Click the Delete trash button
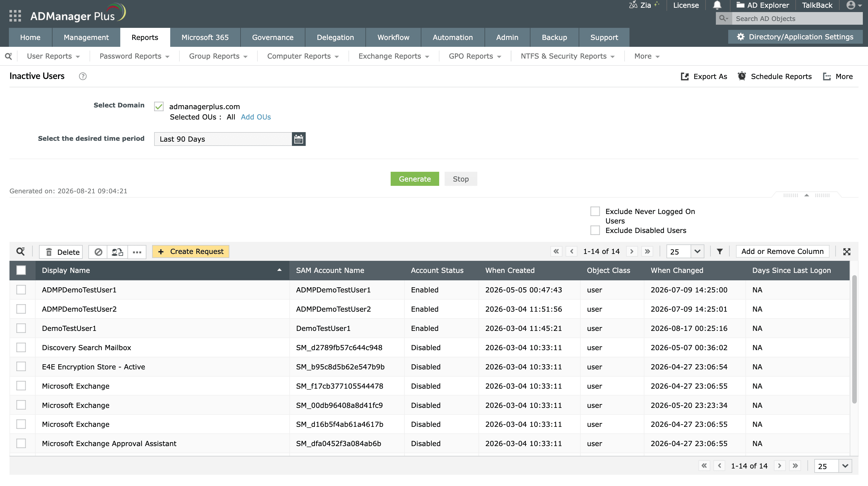868x486 pixels. click(61, 252)
